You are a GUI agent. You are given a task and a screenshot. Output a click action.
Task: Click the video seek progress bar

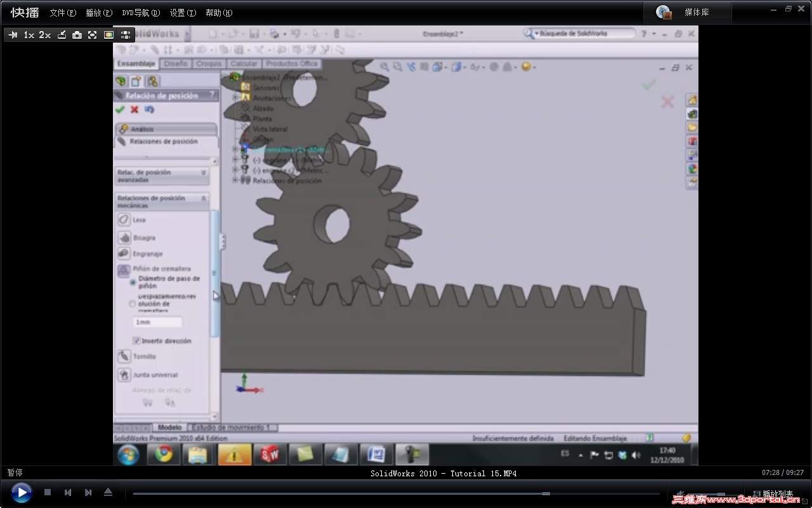pos(396,493)
